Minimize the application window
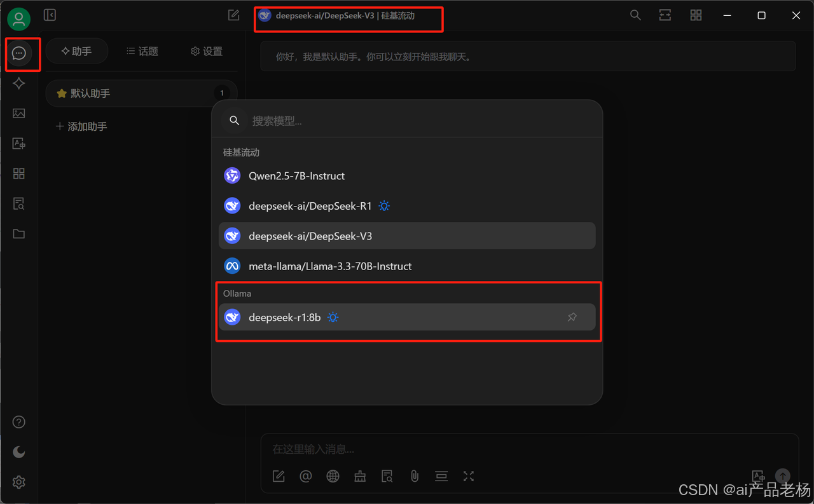814x504 pixels. pos(728,15)
